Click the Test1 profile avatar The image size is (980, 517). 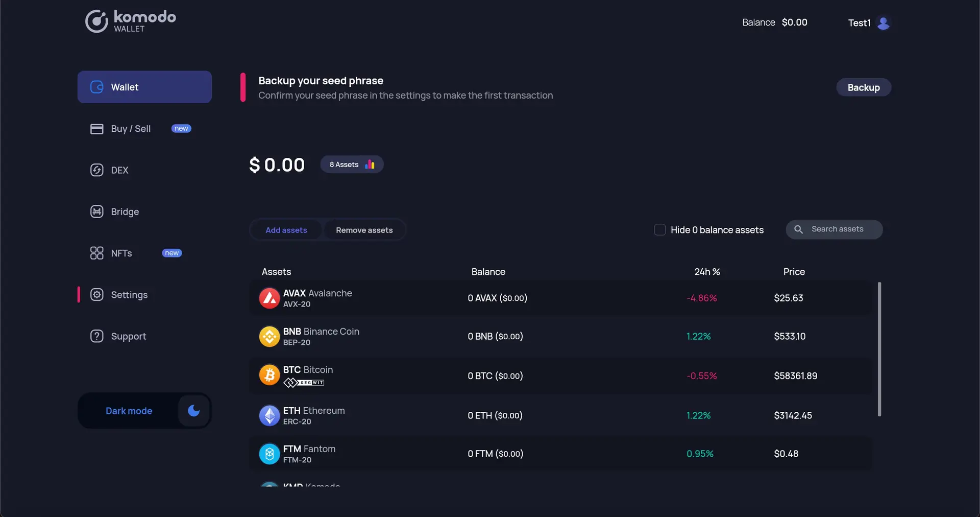[x=884, y=23]
